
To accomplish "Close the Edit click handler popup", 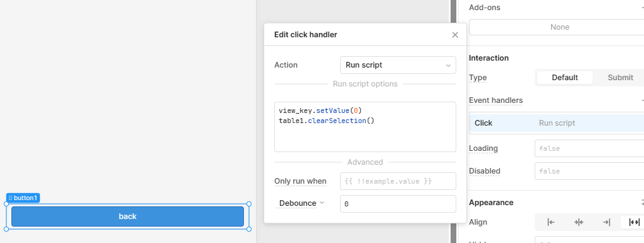I will (454, 35).
